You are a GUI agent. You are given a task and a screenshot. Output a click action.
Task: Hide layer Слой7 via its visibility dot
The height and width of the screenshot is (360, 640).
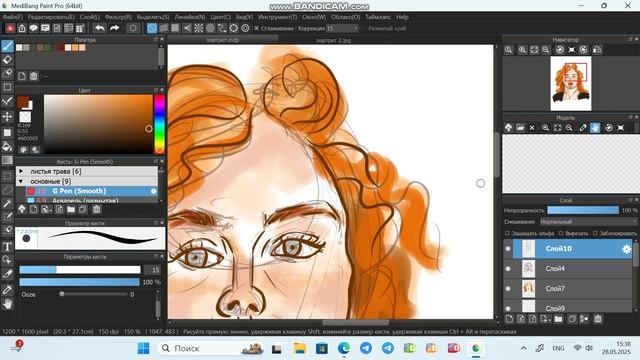(x=508, y=289)
